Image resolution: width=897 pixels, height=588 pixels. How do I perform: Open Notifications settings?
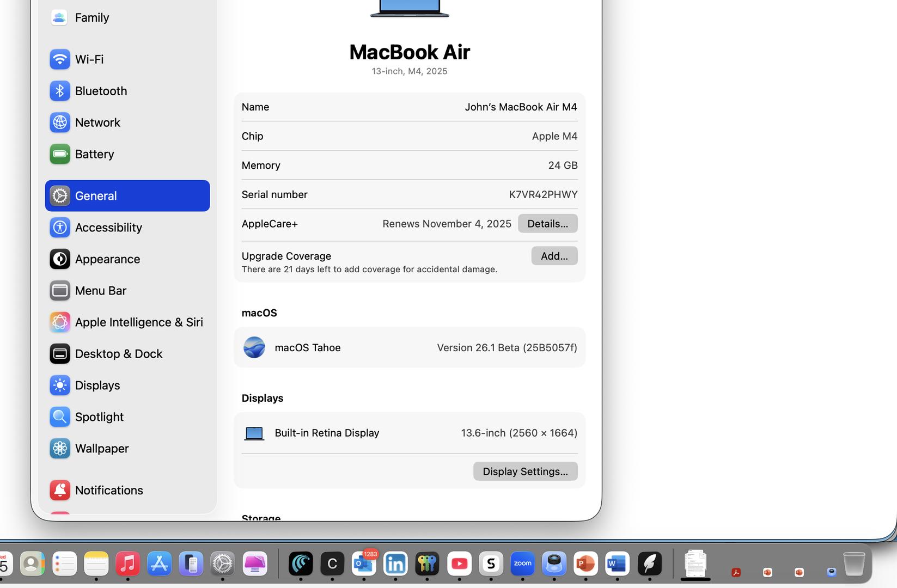coord(109,491)
